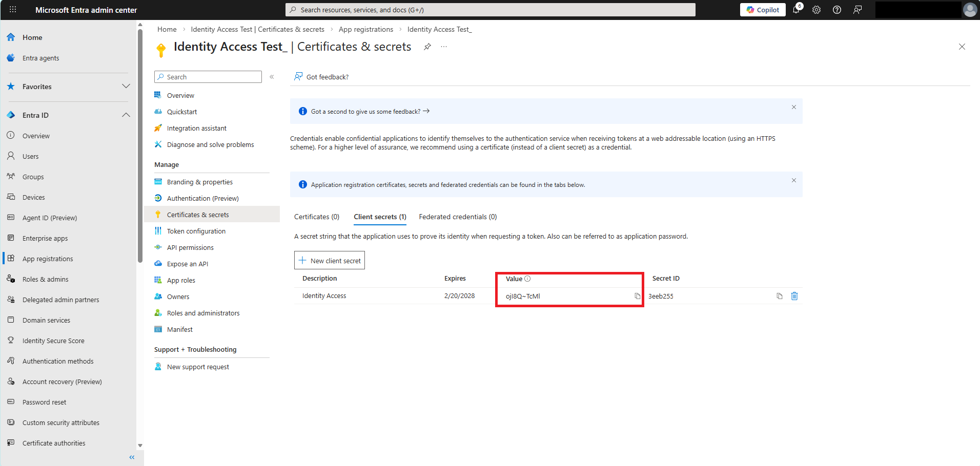Collapse the resource menu with double chevron

[x=272, y=77]
